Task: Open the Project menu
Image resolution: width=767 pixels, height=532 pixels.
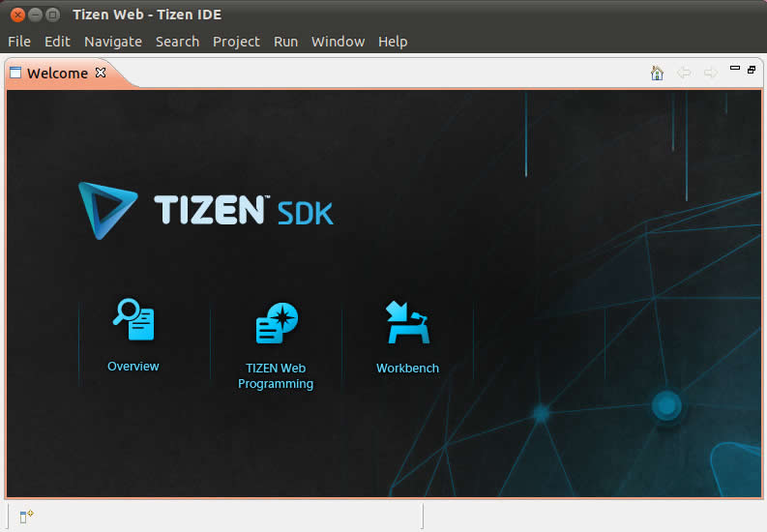Action: click(236, 42)
